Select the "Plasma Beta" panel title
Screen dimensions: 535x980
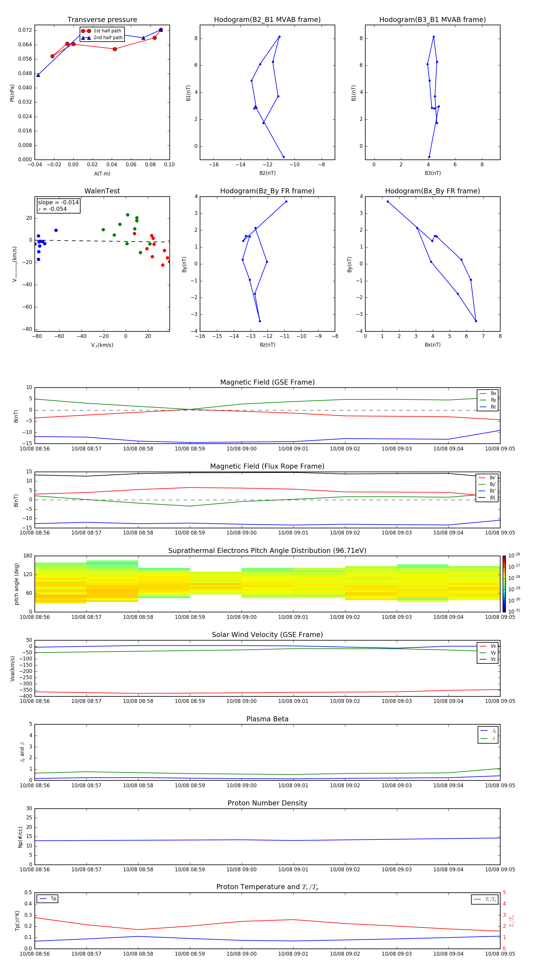(267, 719)
